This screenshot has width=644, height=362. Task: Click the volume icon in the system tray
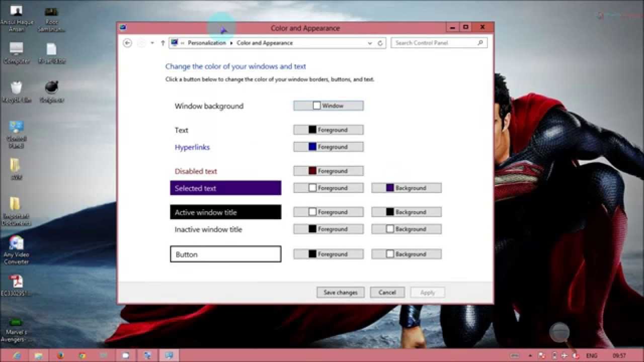[577, 355]
